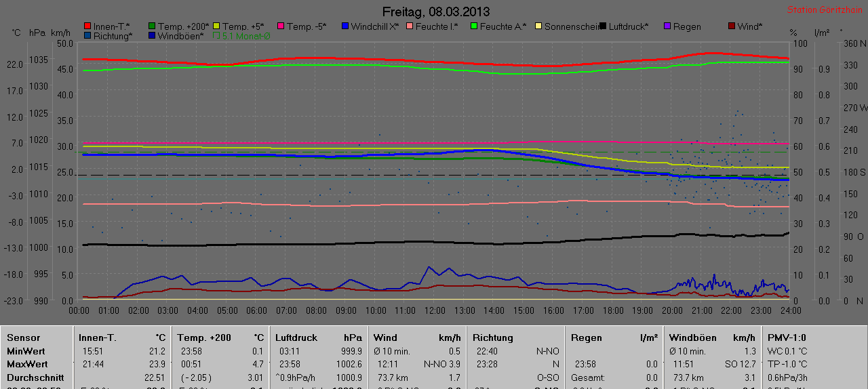Click the 'Temp. +200' table column header

204,337
